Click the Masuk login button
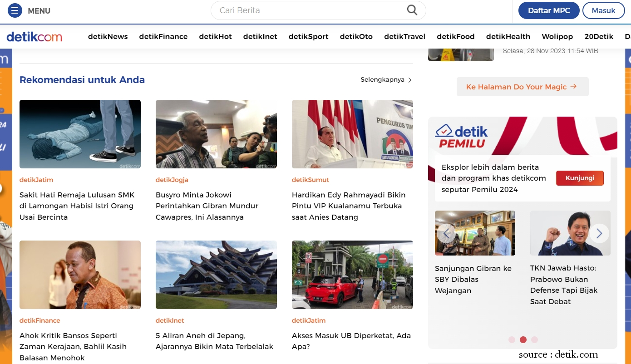The width and height of the screenshot is (631, 364). (604, 10)
